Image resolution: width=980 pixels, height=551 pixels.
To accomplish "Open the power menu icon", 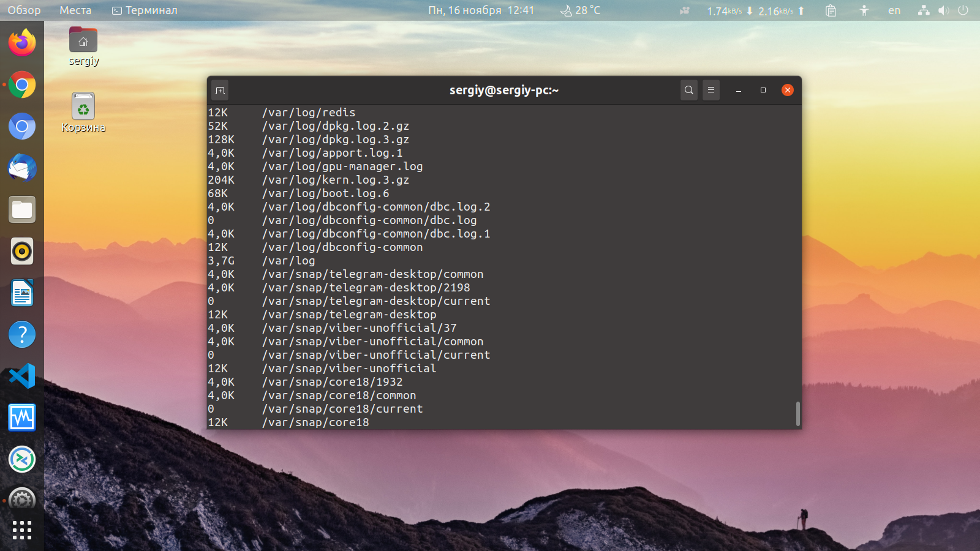I will [963, 10].
